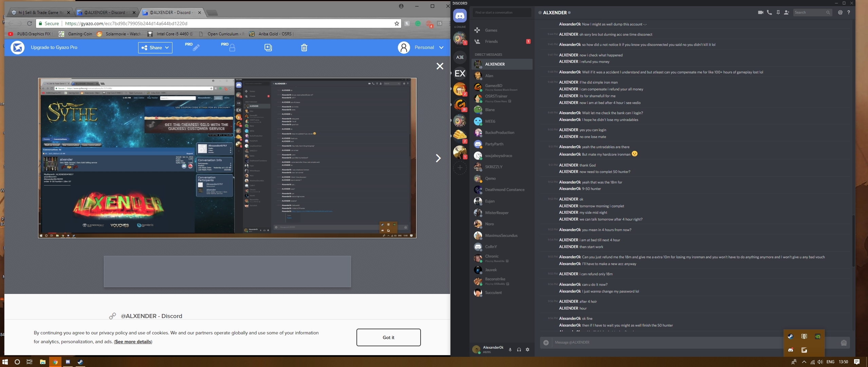
Task: Click the Gyazo trash delete icon
Action: (304, 48)
